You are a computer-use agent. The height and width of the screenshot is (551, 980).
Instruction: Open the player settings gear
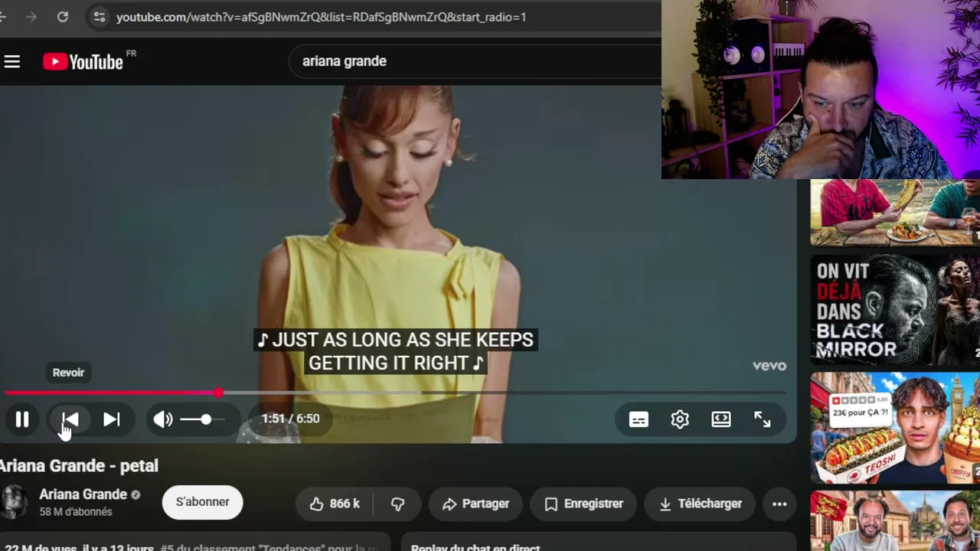680,419
